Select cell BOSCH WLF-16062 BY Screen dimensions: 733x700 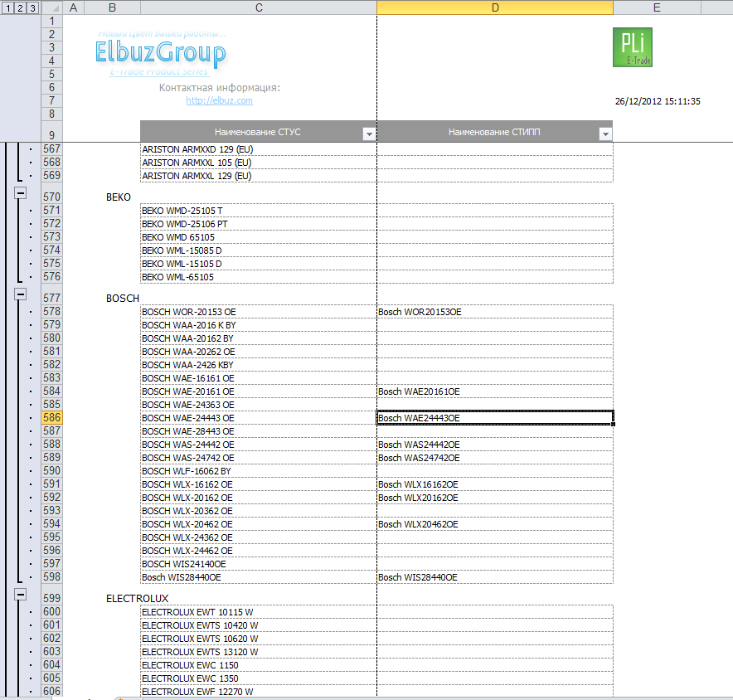(x=259, y=471)
